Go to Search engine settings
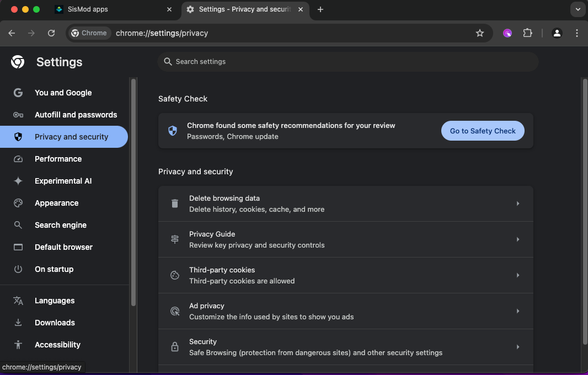The width and height of the screenshot is (588, 375). coord(64,225)
